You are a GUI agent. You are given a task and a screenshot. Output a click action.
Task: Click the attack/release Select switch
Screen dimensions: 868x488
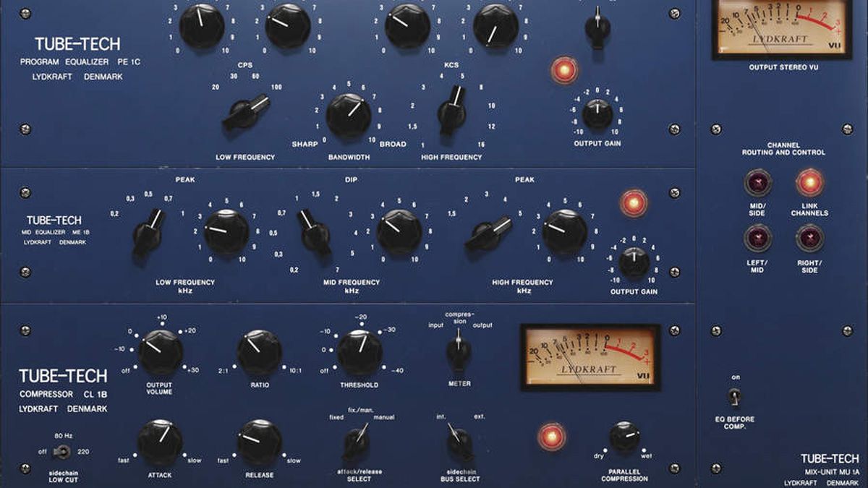[357, 442]
